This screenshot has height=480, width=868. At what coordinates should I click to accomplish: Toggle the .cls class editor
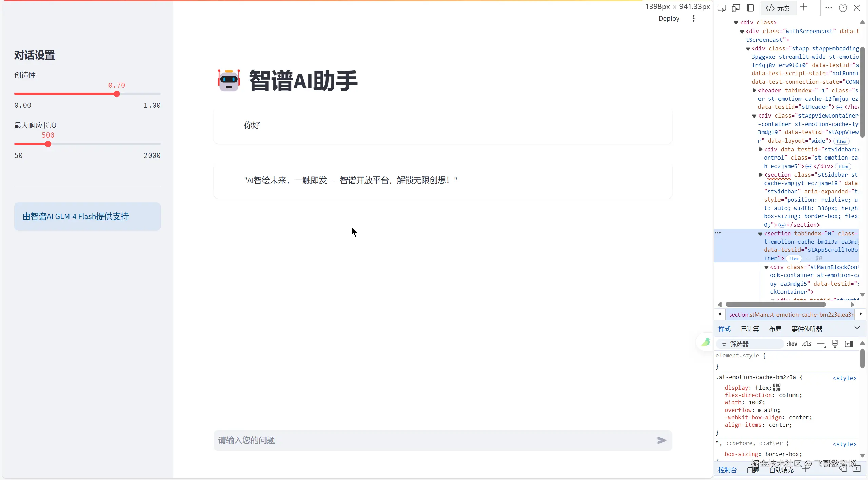(x=807, y=344)
